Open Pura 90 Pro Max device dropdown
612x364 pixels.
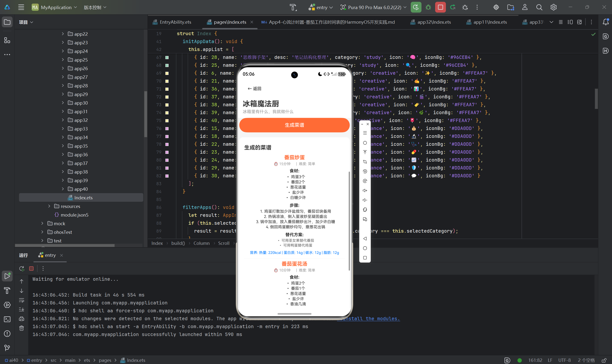tap(374, 7)
